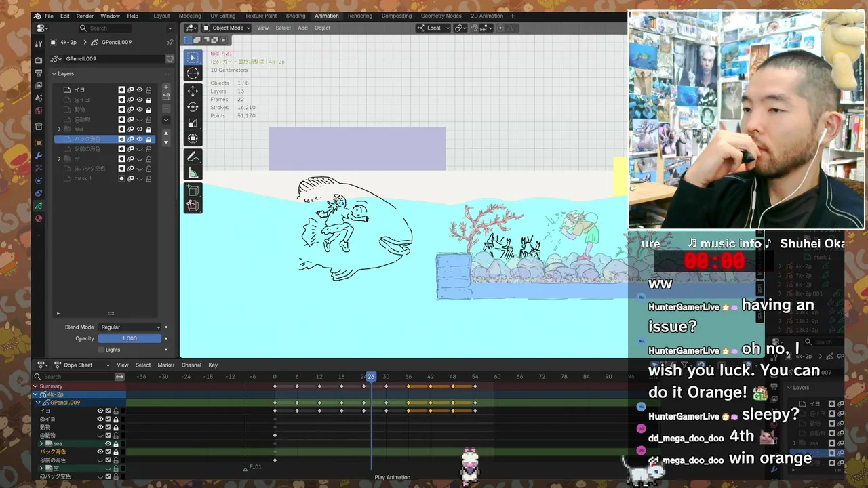Open the File menu
Viewport: 868px width, 488px height.
tap(50, 16)
